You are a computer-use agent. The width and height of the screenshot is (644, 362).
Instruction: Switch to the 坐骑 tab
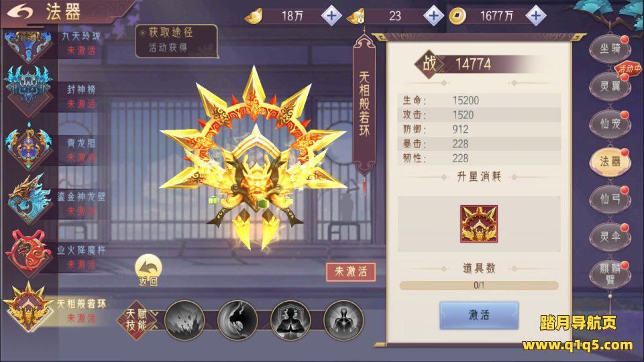pyautogui.click(x=610, y=49)
